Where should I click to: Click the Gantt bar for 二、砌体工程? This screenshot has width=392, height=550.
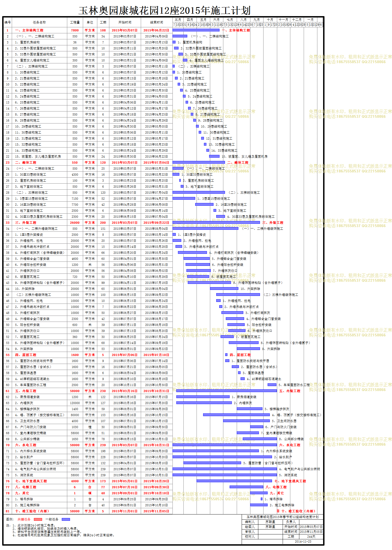199,163
